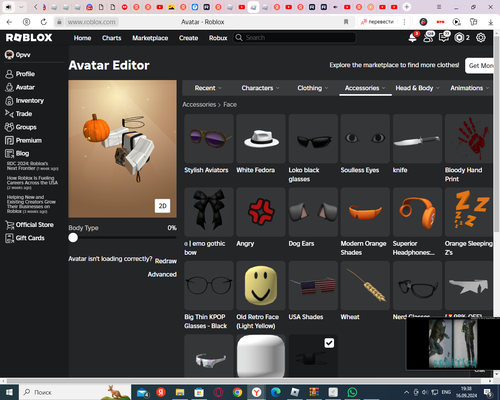Click the Advanced link
Image resolution: width=500 pixels, height=400 pixels.
pyautogui.click(x=162, y=274)
